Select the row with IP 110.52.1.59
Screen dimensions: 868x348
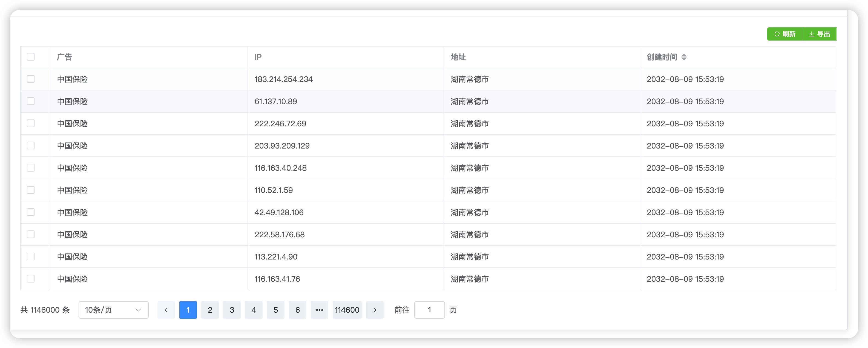31,190
